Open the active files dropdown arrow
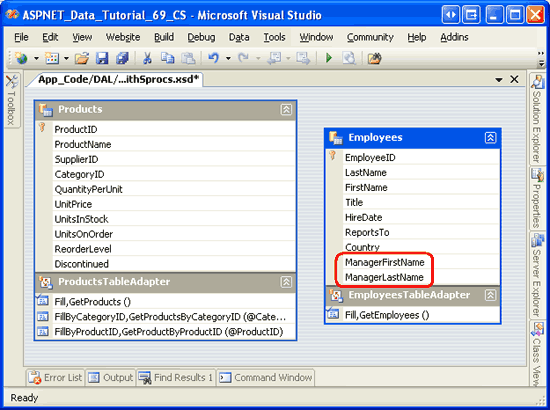550x410 pixels. 499,80
